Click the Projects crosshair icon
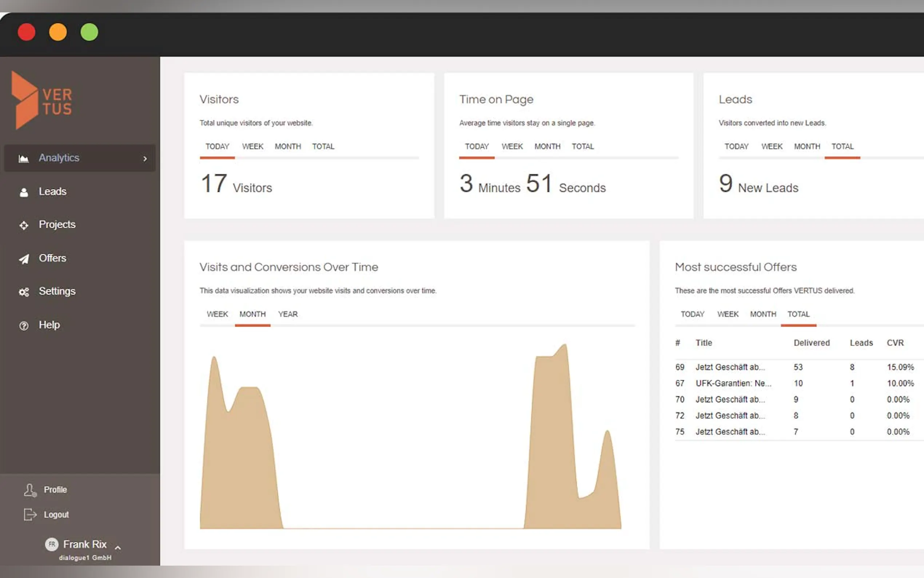Screen dimensions: 924x578 (x=24, y=225)
